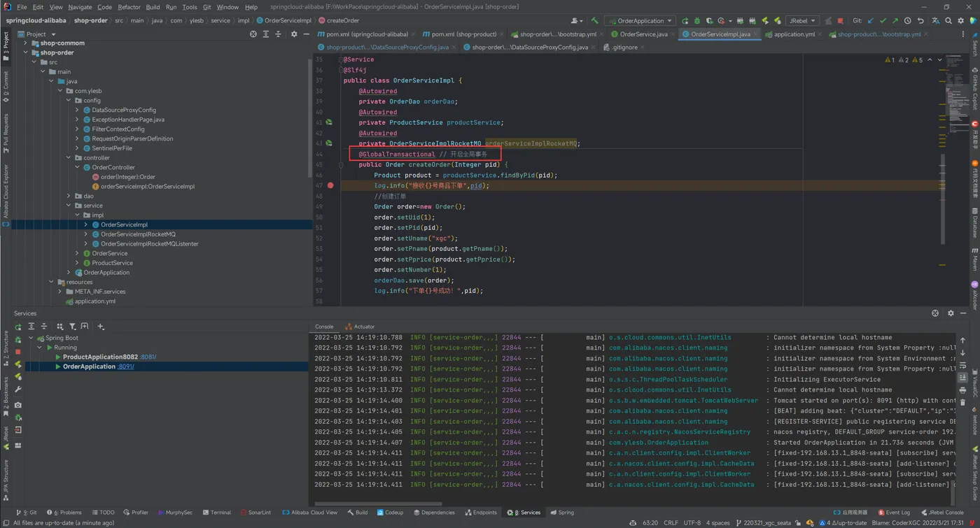
Task: Open the Navigate menu
Action: pos(80,7)
